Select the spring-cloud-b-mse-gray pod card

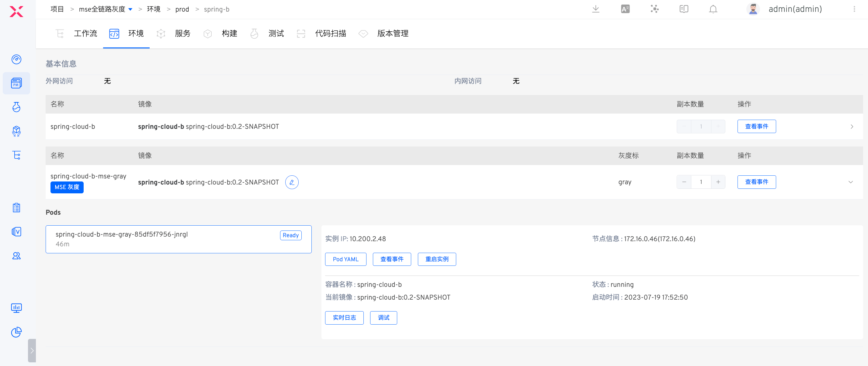[x=178, y=239]
